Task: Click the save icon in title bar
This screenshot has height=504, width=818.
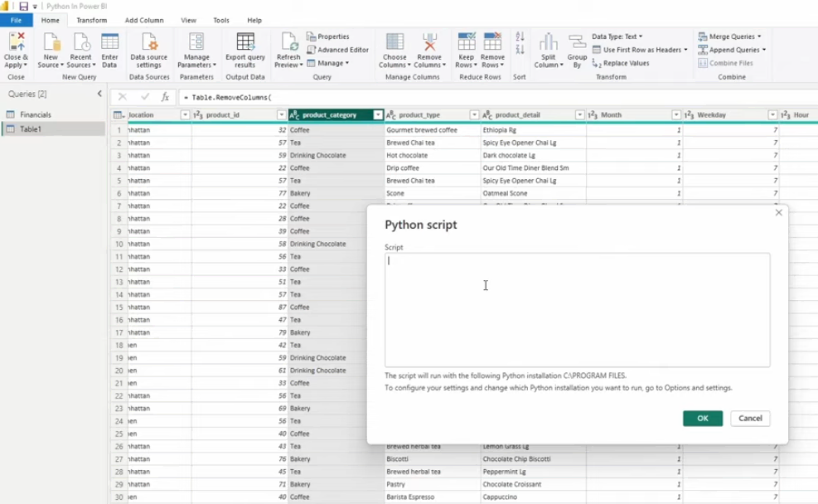Action: tap(23, 7)
